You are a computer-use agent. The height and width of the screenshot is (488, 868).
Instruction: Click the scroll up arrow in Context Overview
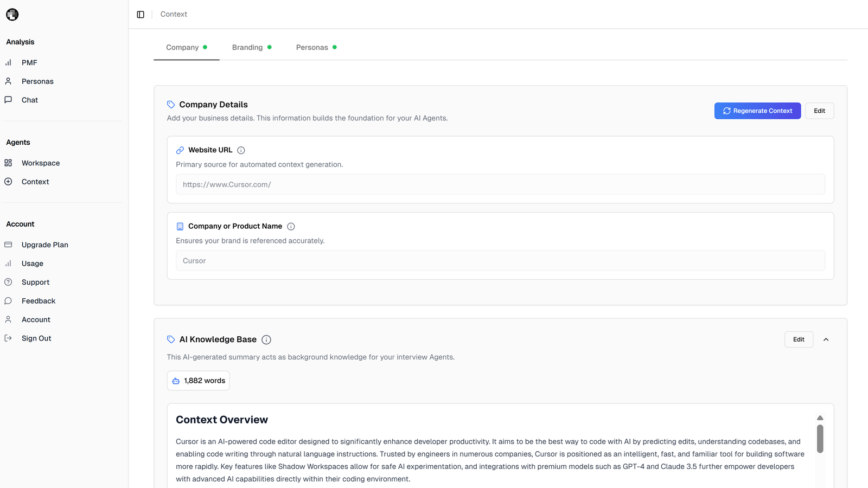point(820,418)
